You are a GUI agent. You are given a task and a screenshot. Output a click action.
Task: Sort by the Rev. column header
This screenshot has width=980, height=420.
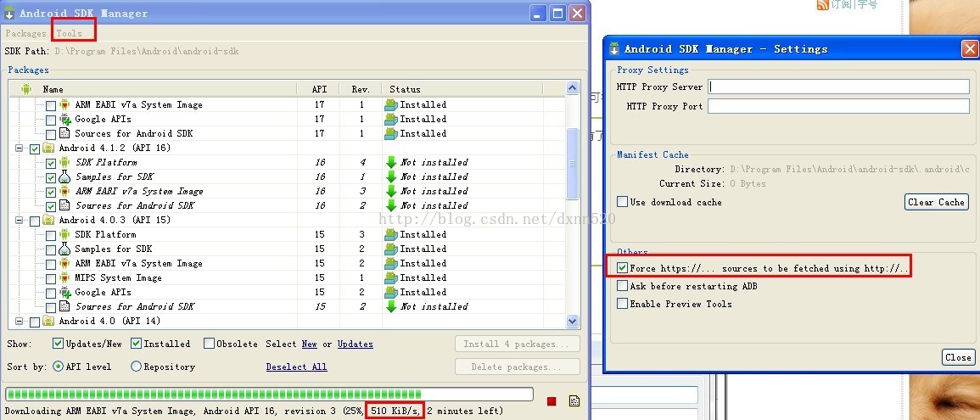361,89
